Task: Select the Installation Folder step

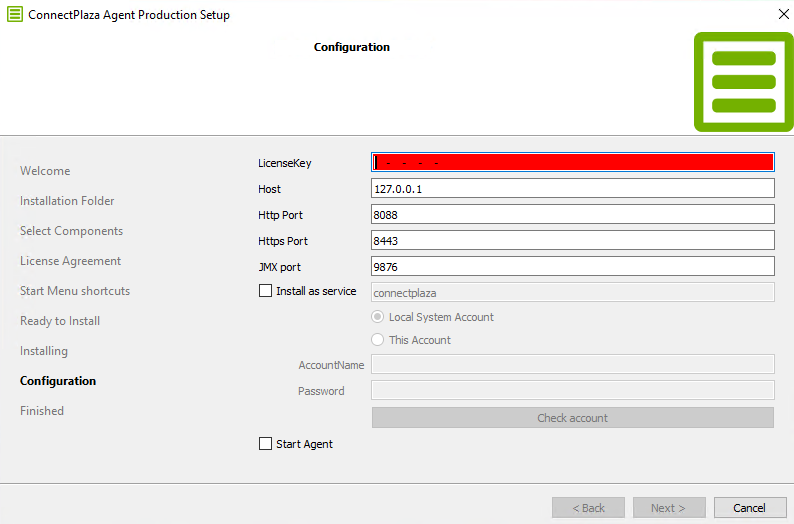Action: (67, 200)
